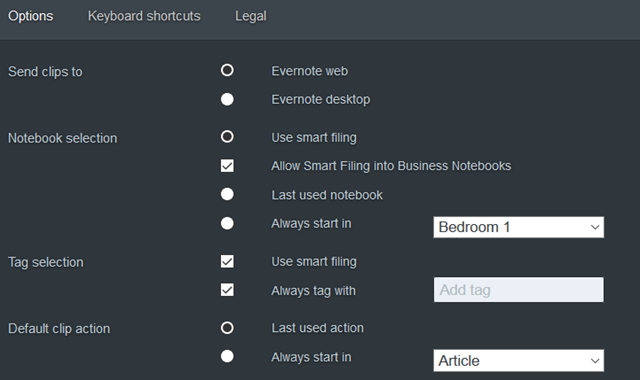
Task: Select Last used notebook radio button
Action: click(227, 194)
